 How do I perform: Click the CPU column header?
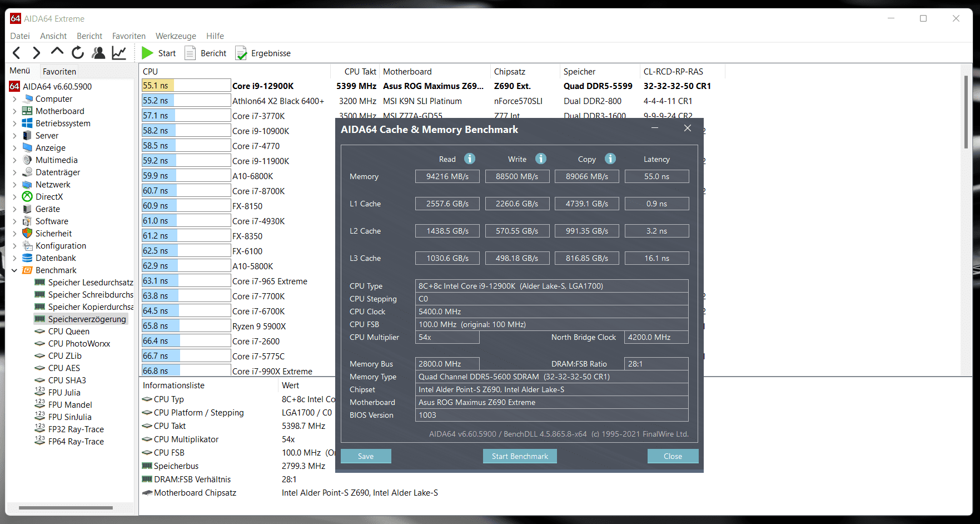[235, 71]
